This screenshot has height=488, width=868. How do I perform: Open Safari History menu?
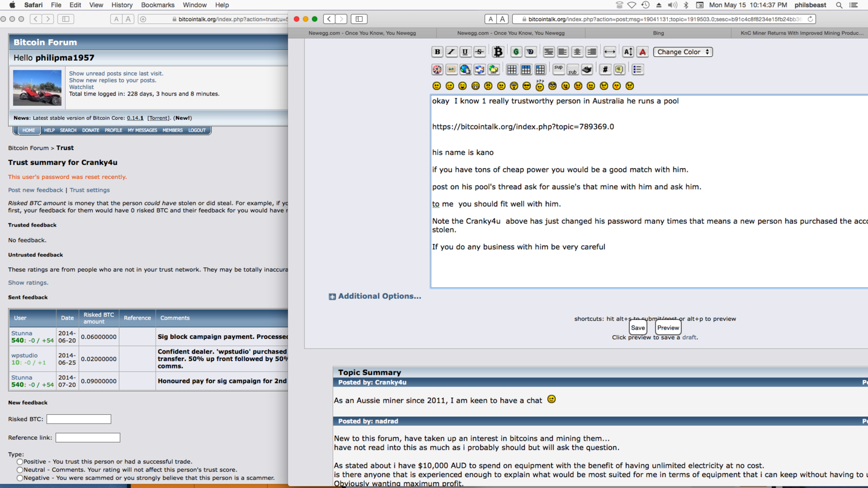pos(122,5)
